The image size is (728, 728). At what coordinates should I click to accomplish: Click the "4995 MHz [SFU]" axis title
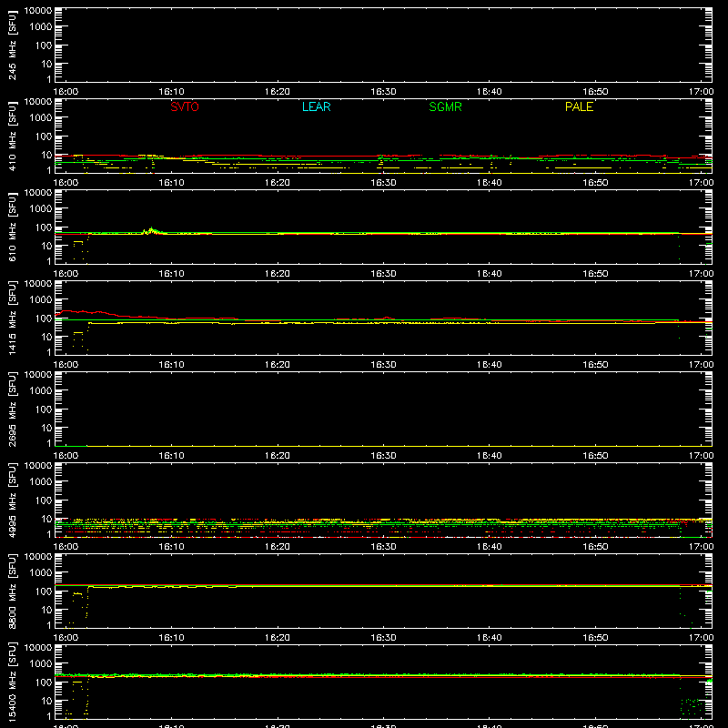pos(12,500)
